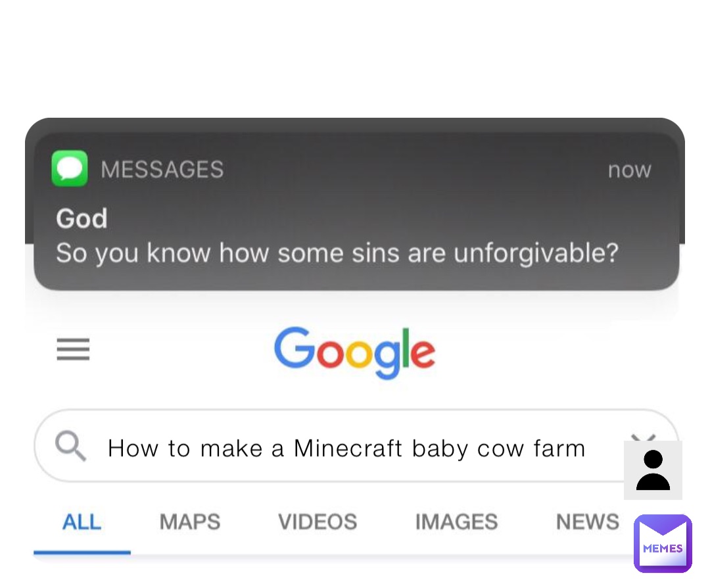Screen dimensions: 710x588
Task: Tap the purple MEMES watermark icon
Action: coord(663,543)
